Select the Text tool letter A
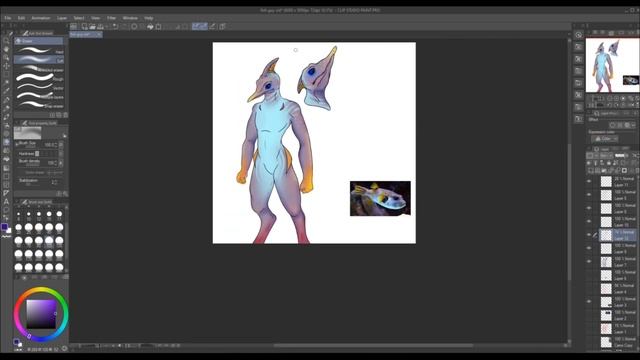This screenshot has width=640, height=360. tap(6, 202)
